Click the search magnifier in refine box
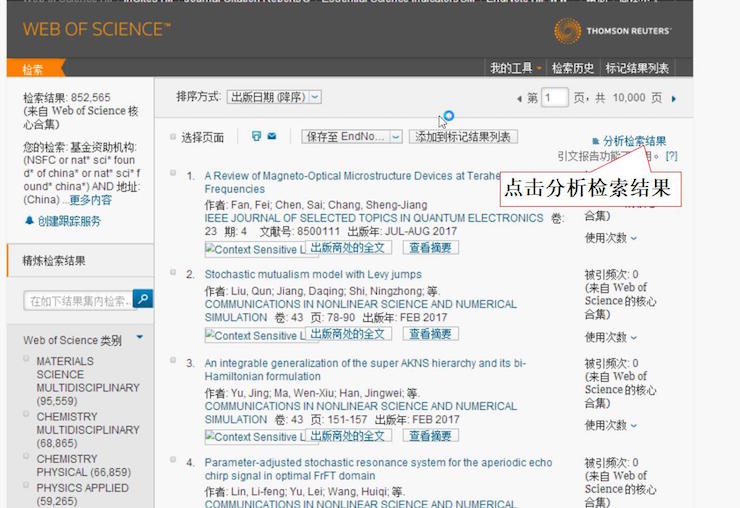740x508 pixels. pos(142,299)
